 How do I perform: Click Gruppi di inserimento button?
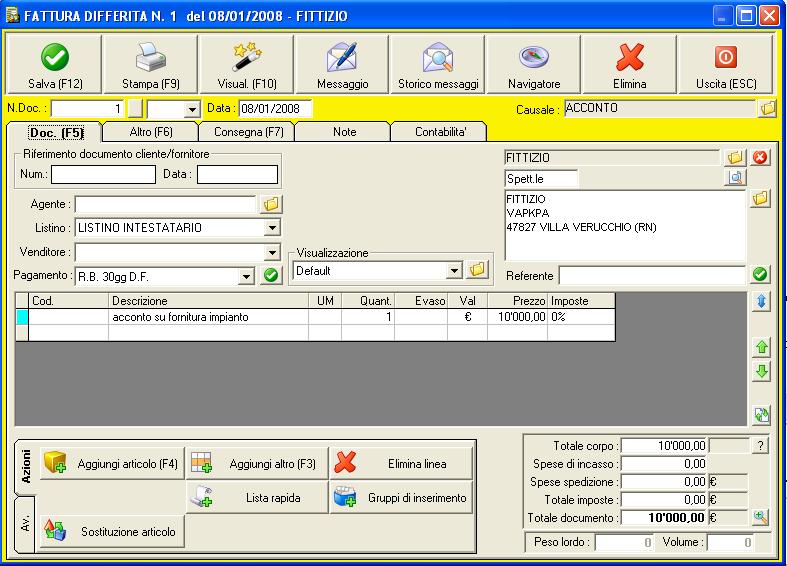click(402, 498)
